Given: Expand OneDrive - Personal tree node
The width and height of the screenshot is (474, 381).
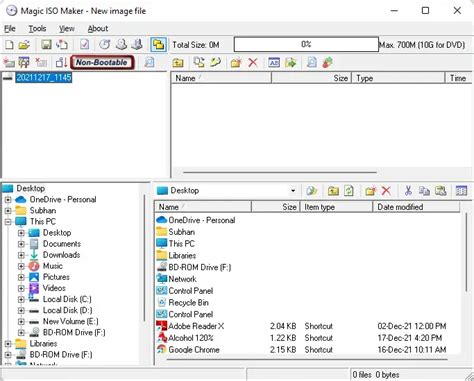Looking at the screenshot, I should click(x=8, y=200).
